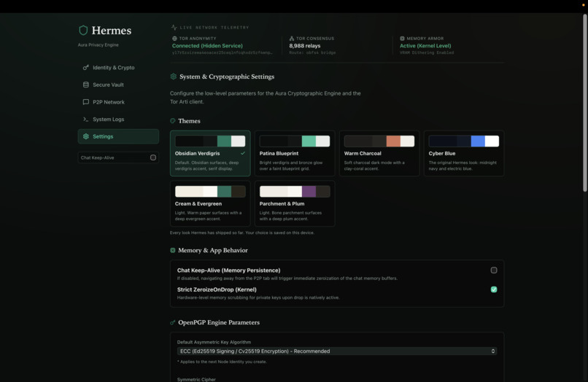Enable Chat Keep-Alive (Memory Persistence) checkbox
Screen dimensions: 588x382
[x=494, y=270]
